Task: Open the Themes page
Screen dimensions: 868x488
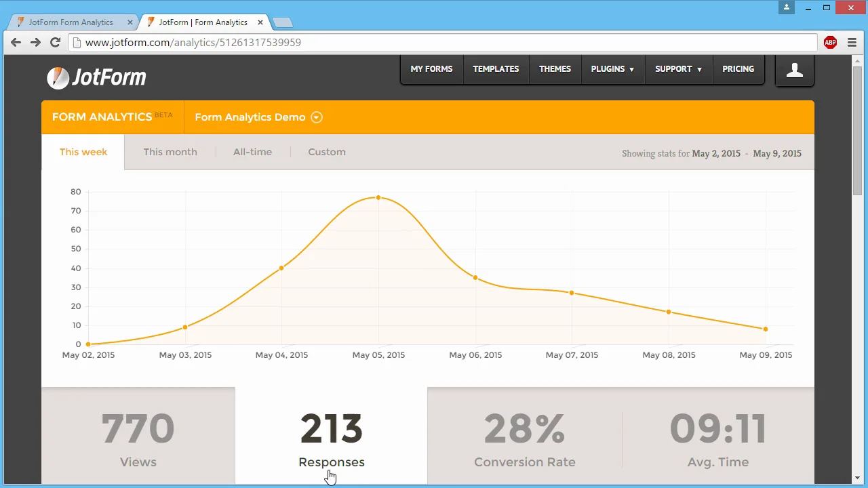Action: click(555, 69)
